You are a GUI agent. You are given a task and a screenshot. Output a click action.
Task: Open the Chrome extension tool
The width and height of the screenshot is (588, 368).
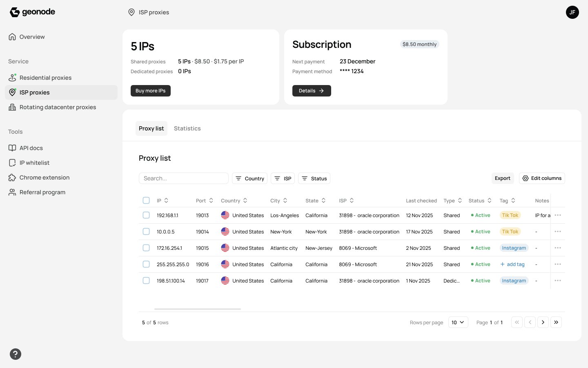point(44,177)
